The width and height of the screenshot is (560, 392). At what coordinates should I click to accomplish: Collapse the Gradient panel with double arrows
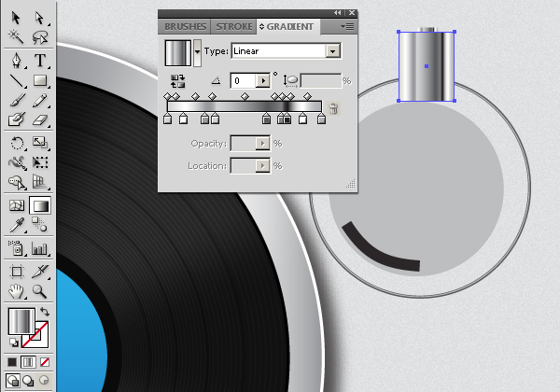(338, 13)
